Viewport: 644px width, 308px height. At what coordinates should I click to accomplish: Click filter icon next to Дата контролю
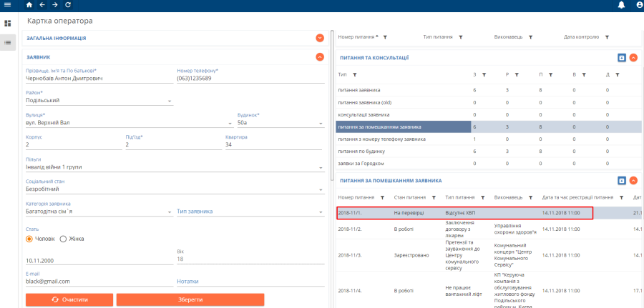click(607, 36)
